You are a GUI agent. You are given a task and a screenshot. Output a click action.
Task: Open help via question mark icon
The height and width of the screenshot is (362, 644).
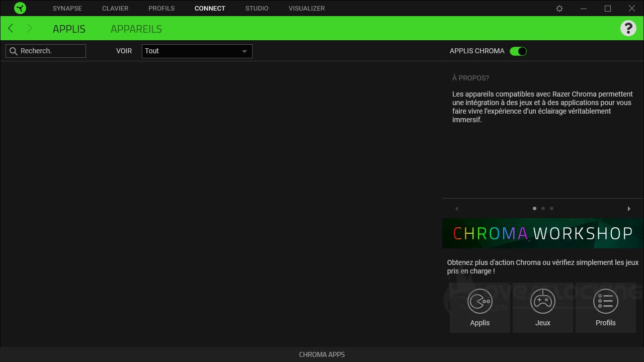click(x=628, y=28)
